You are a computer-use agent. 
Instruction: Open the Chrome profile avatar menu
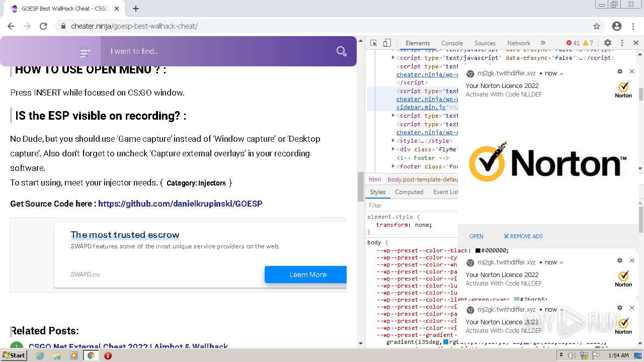tap(617, 26)
